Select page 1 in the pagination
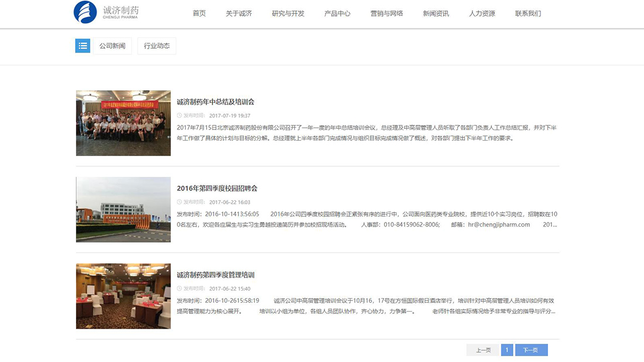The width and height of the screenshot is (644, 362). click(506, 349)
